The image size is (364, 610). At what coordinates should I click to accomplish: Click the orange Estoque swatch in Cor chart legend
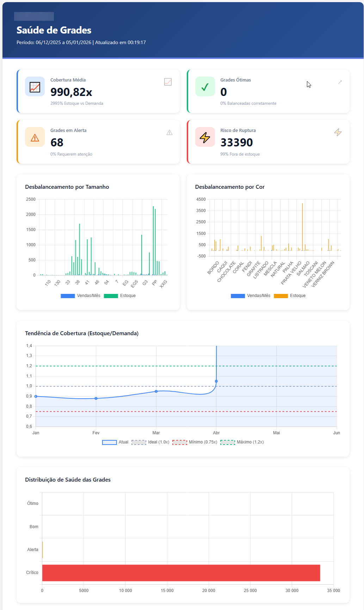click(280, 296)
